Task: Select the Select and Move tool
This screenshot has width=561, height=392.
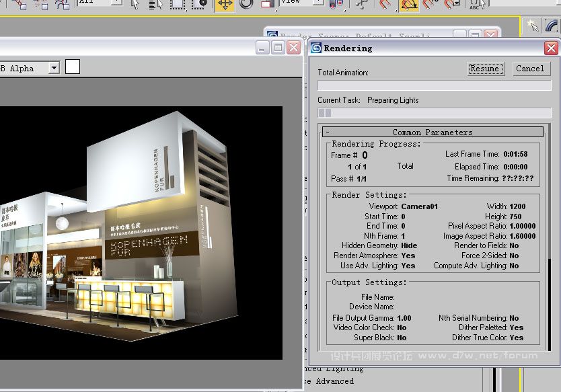Action: (x=225, y=4)
